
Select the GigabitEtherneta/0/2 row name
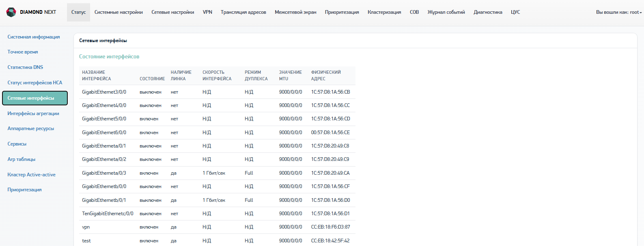click(x=104, y=159)
